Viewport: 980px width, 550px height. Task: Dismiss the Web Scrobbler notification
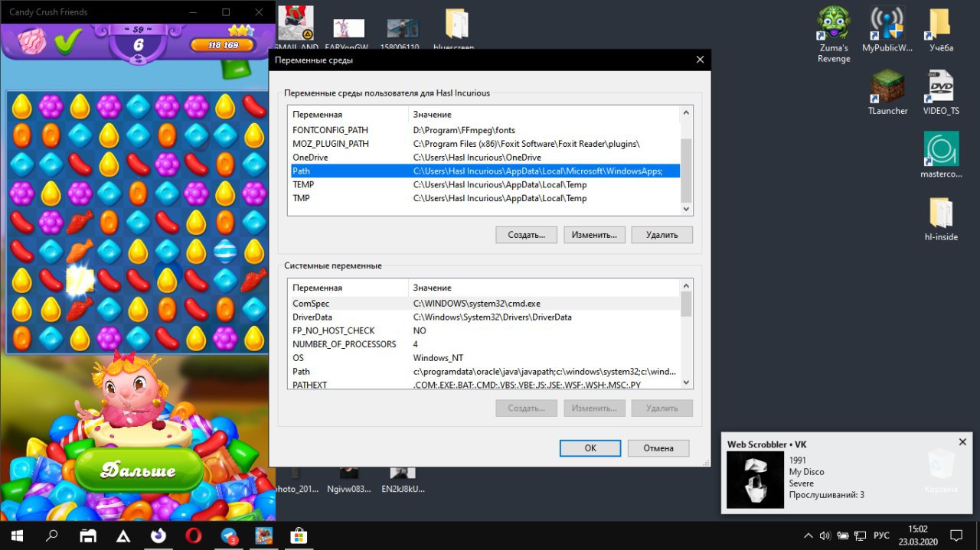(962, 442)
